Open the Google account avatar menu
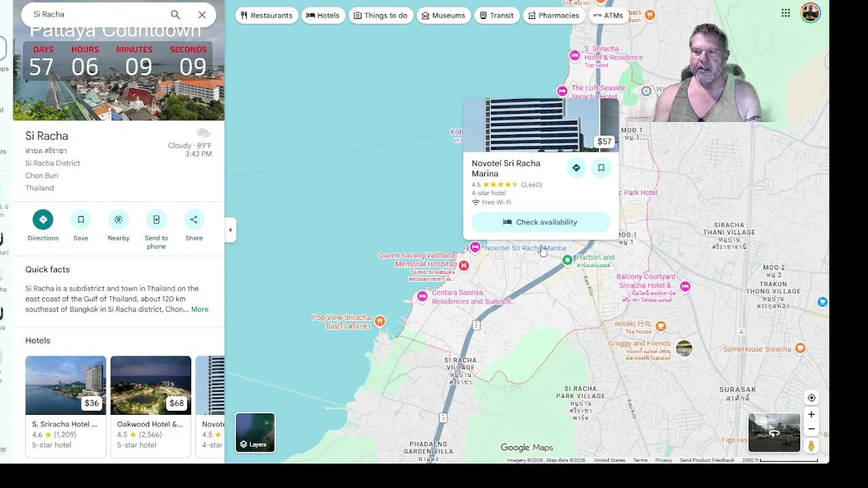This screenshot has height=488, width=868. pyautogui.click(x=810, y=13)
